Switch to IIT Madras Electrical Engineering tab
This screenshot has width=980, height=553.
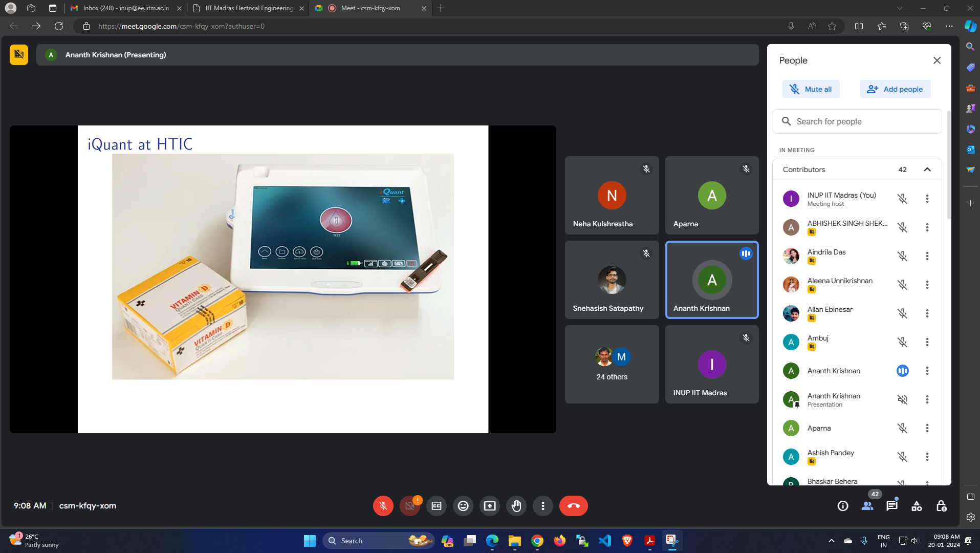coord(249,8)
